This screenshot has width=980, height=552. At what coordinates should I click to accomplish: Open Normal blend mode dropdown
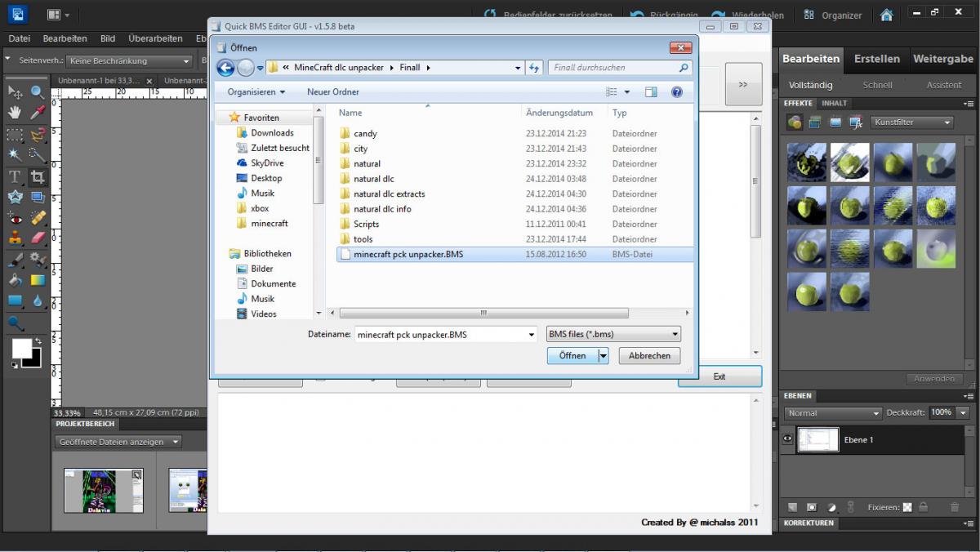click(x=832, y=413)
